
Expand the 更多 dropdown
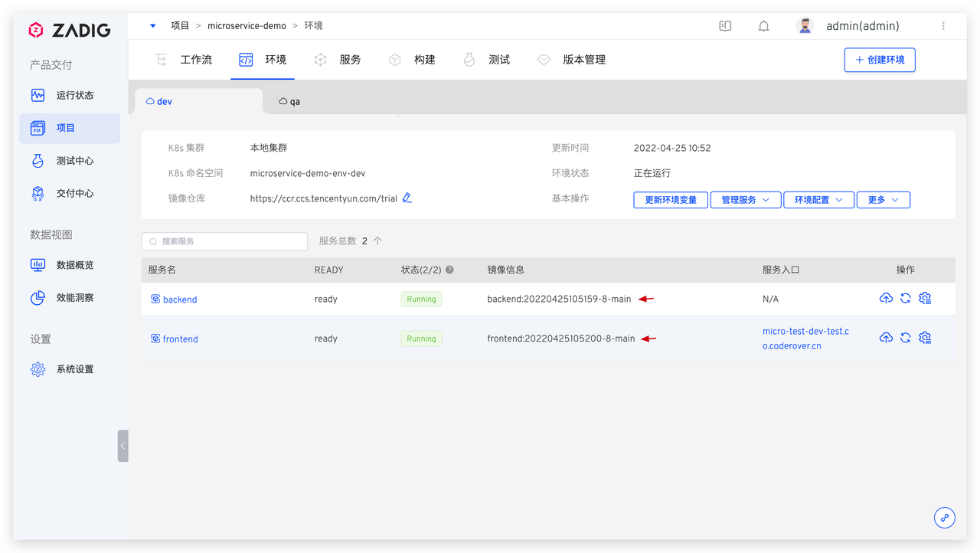(883, 200)
